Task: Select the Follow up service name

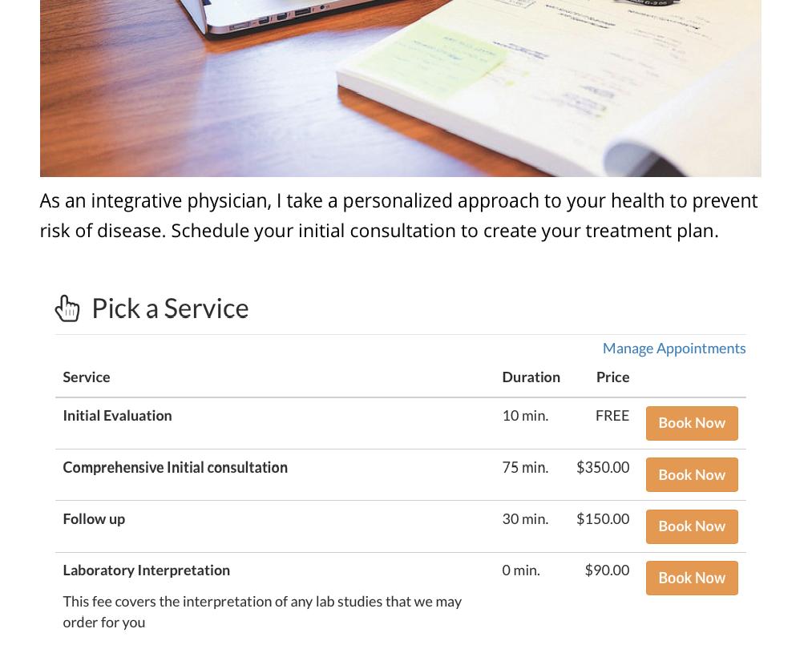Action: [x=94, y=519]
